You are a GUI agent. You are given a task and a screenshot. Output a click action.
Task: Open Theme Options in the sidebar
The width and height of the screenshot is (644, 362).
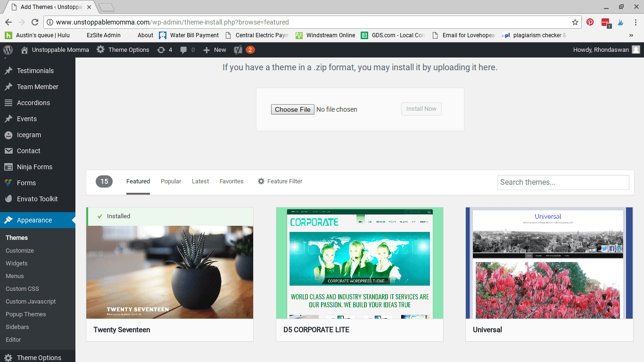tap(38, 358)
